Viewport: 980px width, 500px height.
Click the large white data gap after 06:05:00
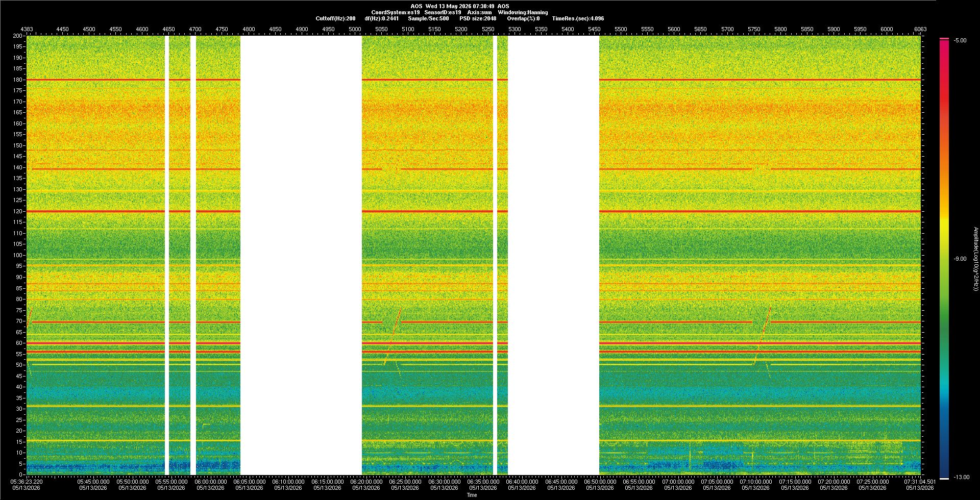[x=301, y=255]
